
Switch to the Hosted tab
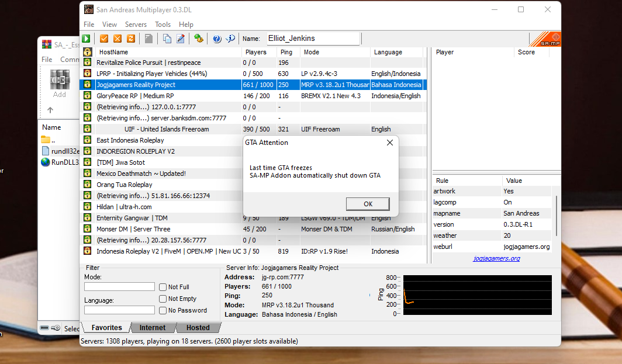[x=198, y=328]
